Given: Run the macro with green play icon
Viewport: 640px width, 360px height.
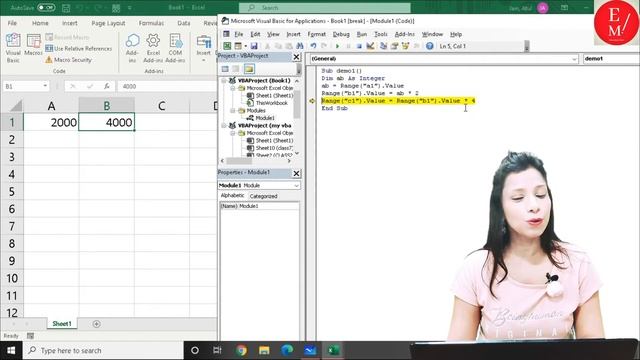Looking at the screenshot, I should tap(337, 46).
